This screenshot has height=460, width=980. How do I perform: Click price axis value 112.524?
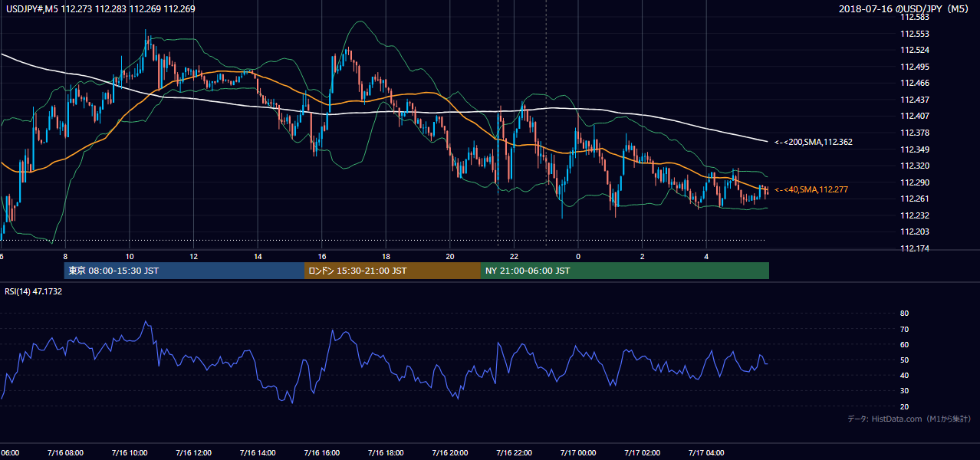(914, 50)
